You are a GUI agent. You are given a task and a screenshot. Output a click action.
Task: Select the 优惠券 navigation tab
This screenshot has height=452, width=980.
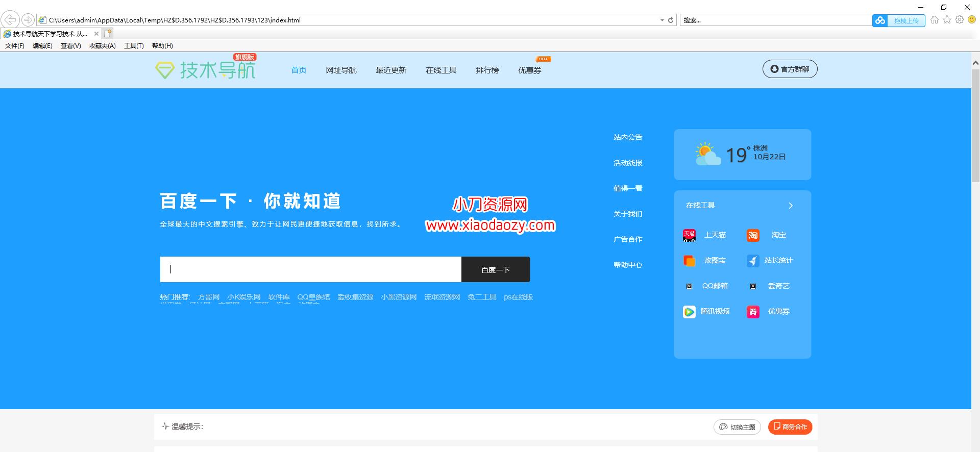[529, 70]
